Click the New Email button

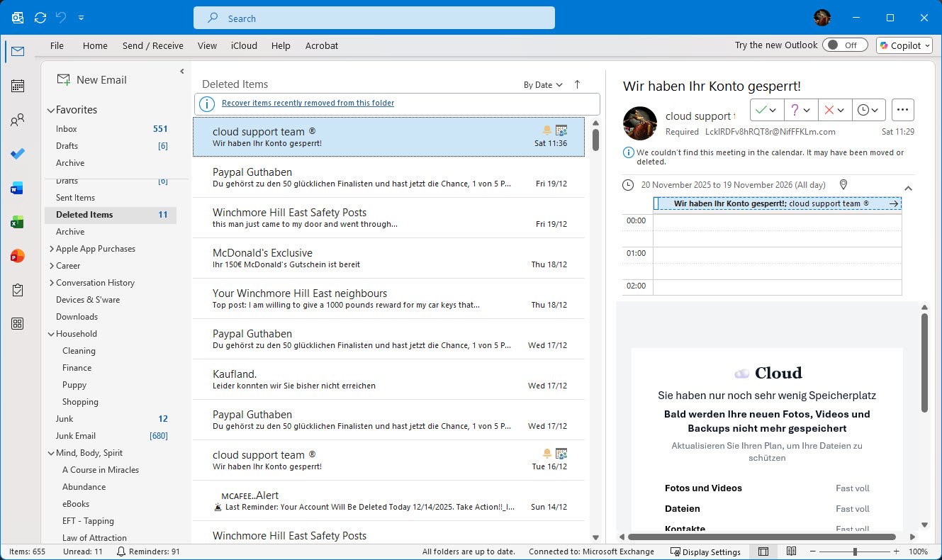(91, 79)
